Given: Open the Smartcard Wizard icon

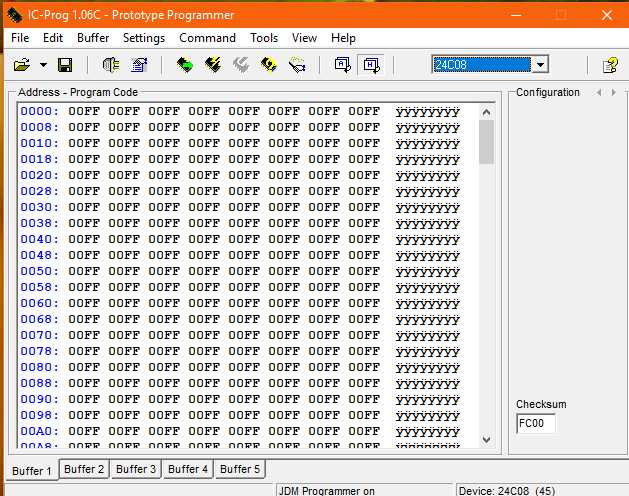Looking at the screenshot, I should coord(297,65).
